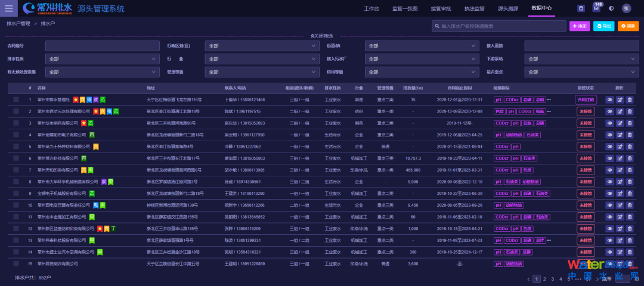Delete row 5 using the trash icon
This screenshot has height=286, width=644.
630,147
